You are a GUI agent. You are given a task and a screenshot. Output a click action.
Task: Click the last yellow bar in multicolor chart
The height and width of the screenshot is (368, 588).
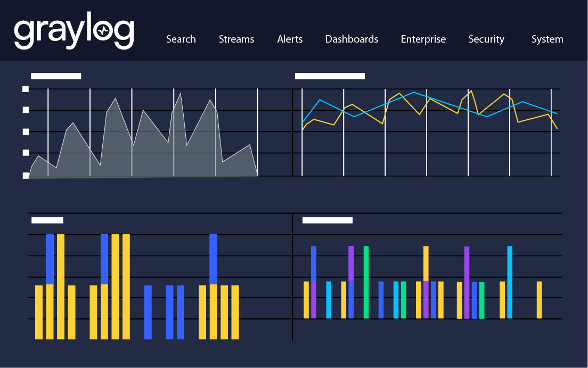pos(539,300)
